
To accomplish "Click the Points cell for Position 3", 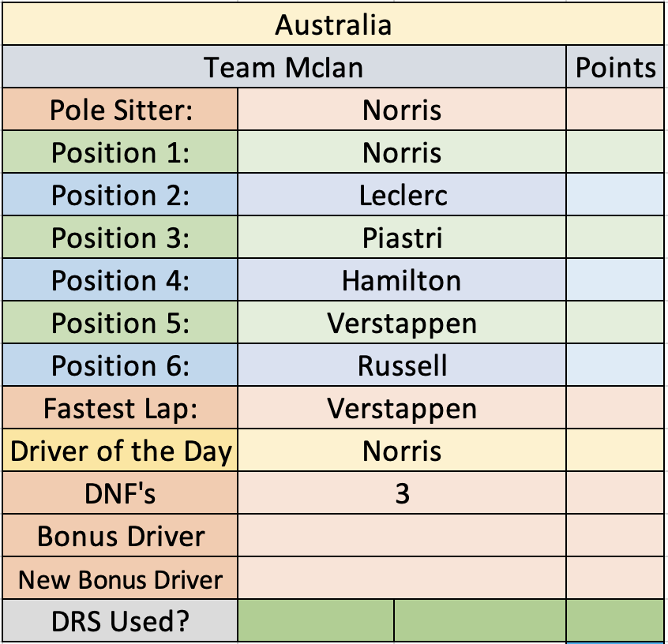I will pos(615,238).
